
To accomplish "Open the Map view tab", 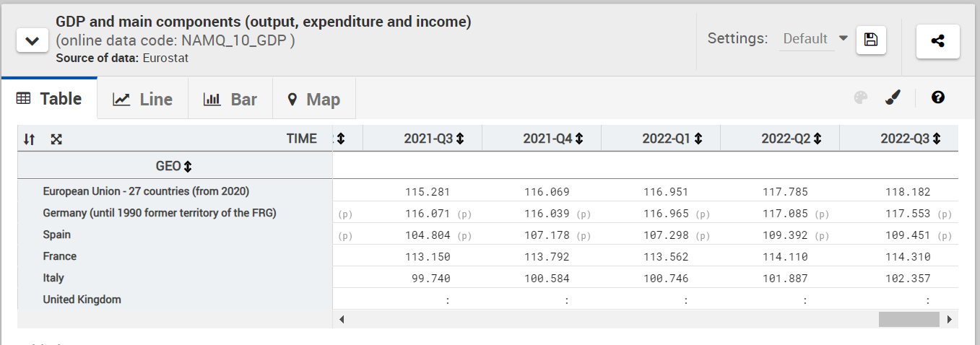I will [x=314, y=100].
